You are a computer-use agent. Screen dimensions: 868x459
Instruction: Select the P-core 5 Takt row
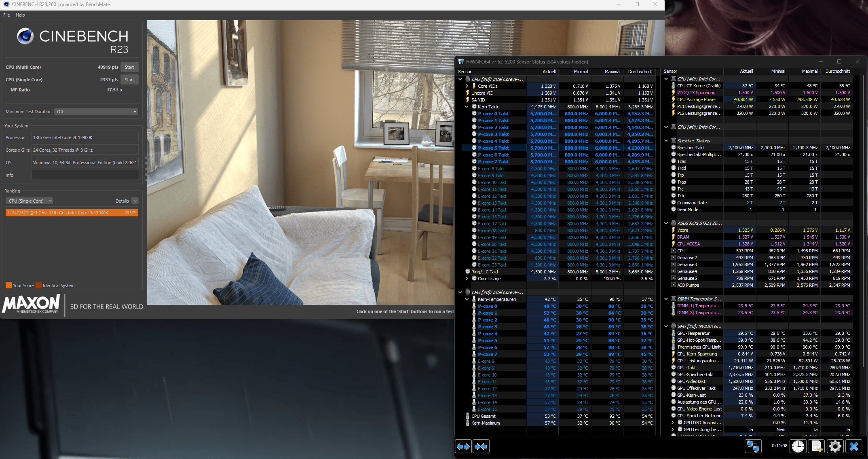pyautogui.click(x=558, y=148)
